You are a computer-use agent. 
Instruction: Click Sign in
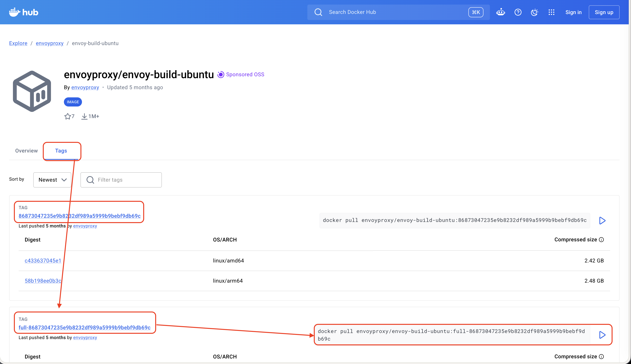coord(573,12)
